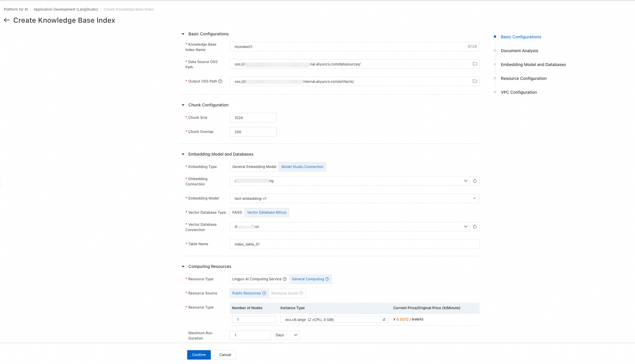Edit the ecs.c6.large instance type
Screen dimensions: 635x364
coord(384,319)
